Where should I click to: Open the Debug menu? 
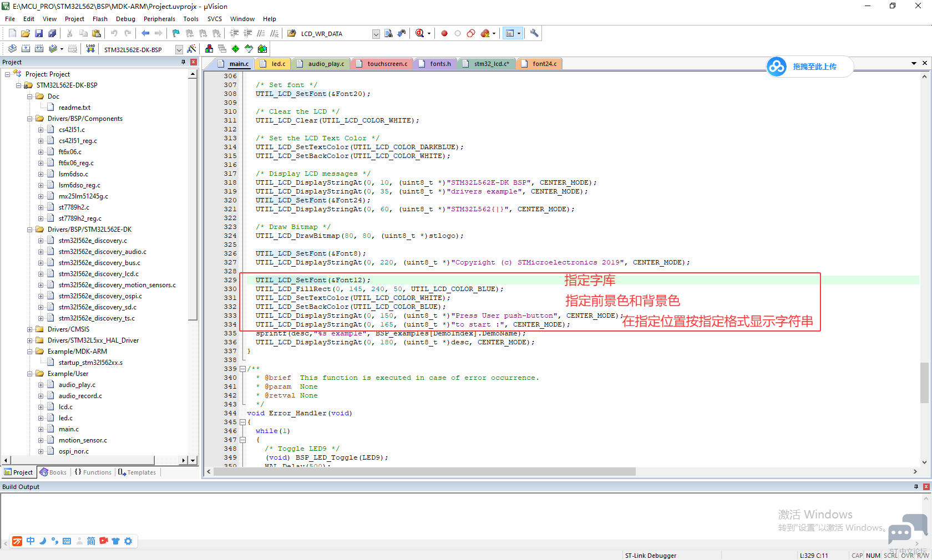125,19
